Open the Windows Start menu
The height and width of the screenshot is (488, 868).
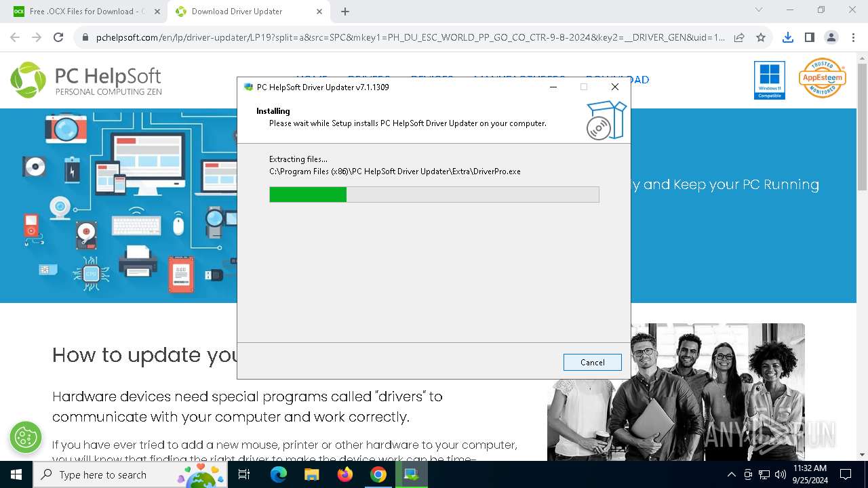16,474
